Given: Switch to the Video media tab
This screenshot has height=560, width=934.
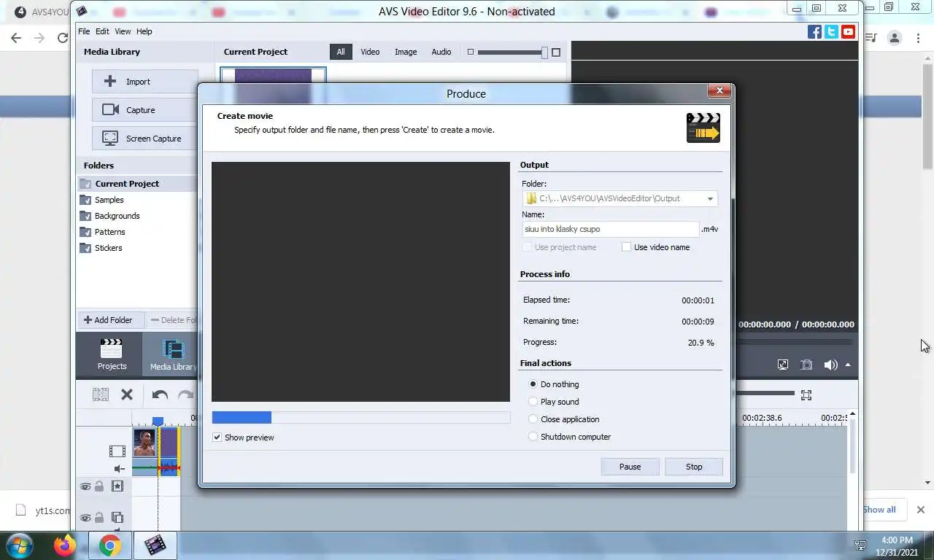Looking at the screenshot, I should (370, 52).
